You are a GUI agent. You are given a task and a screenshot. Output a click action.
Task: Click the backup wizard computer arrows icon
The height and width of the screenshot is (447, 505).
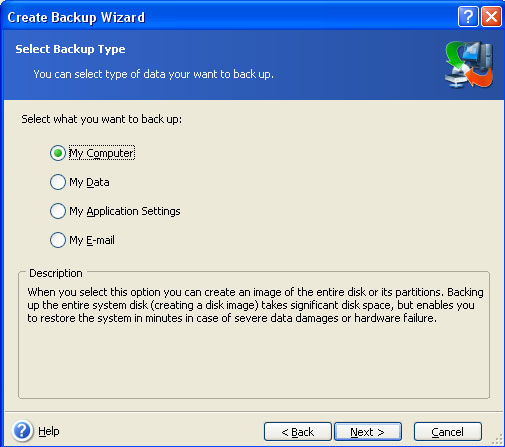[x=470, y=65]
